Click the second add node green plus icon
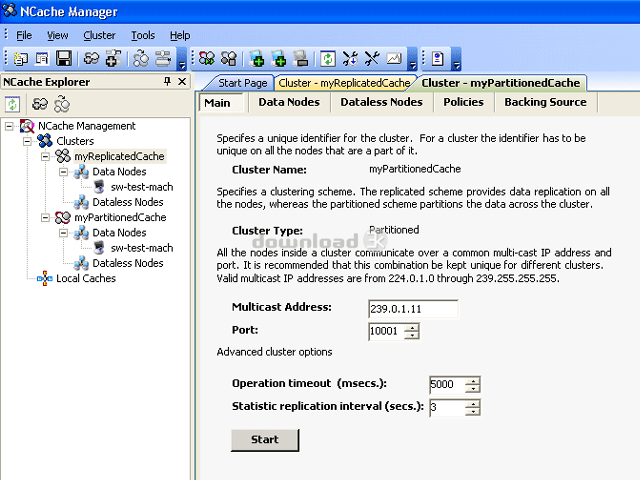 (x=279, y=58)
